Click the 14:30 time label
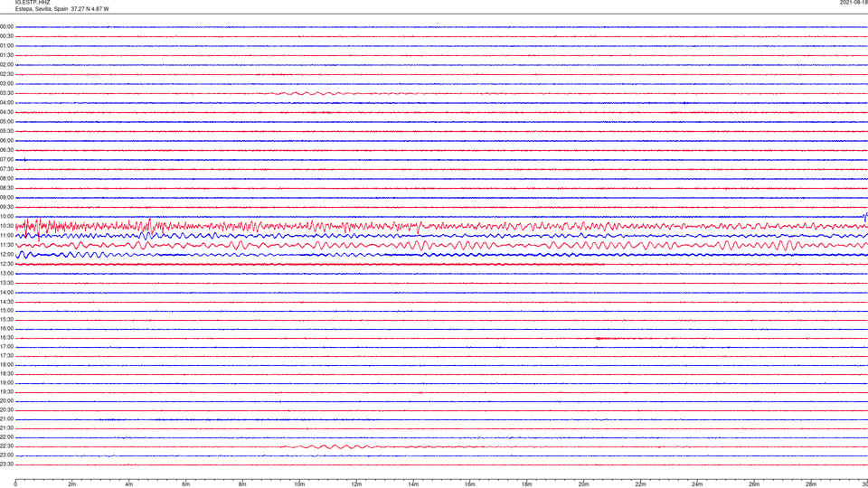 (6, 302)
